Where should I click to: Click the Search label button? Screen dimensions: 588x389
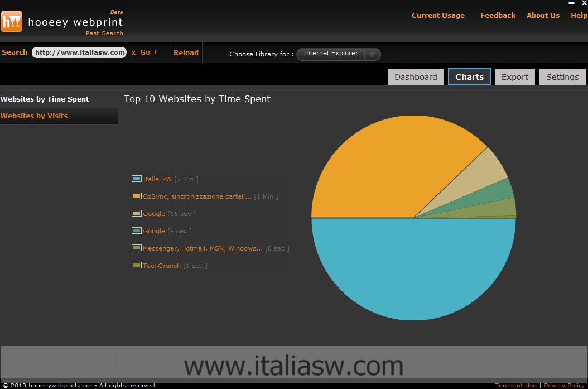pos(15,52)
